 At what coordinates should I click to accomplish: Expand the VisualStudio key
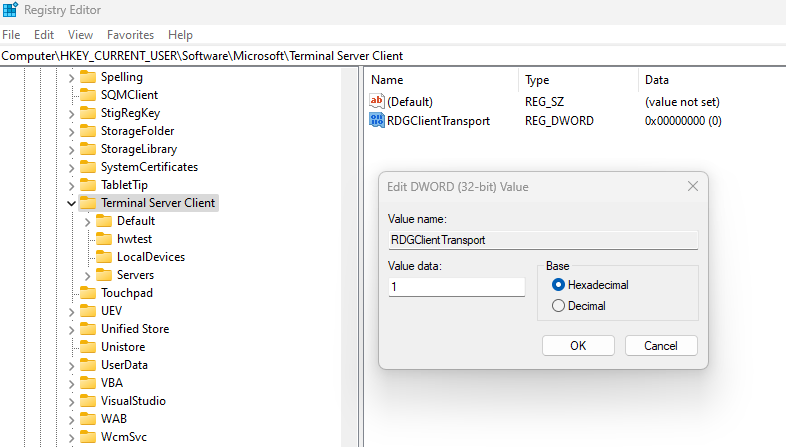[71, 401]
